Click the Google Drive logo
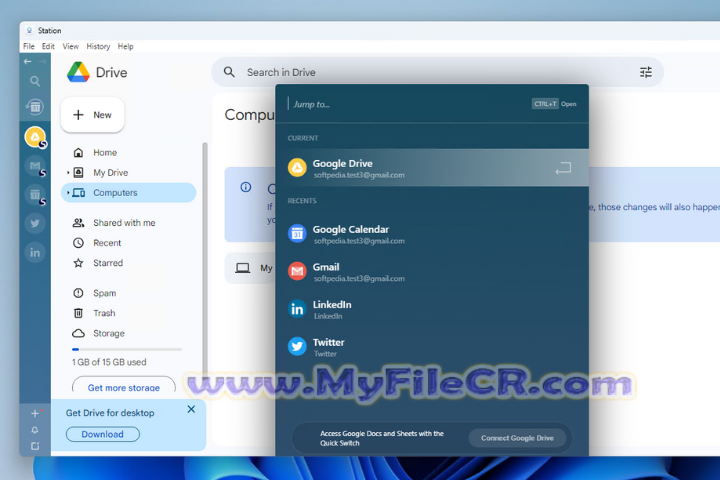This screenshot has width=720, height=480. (x=78, y=72)
